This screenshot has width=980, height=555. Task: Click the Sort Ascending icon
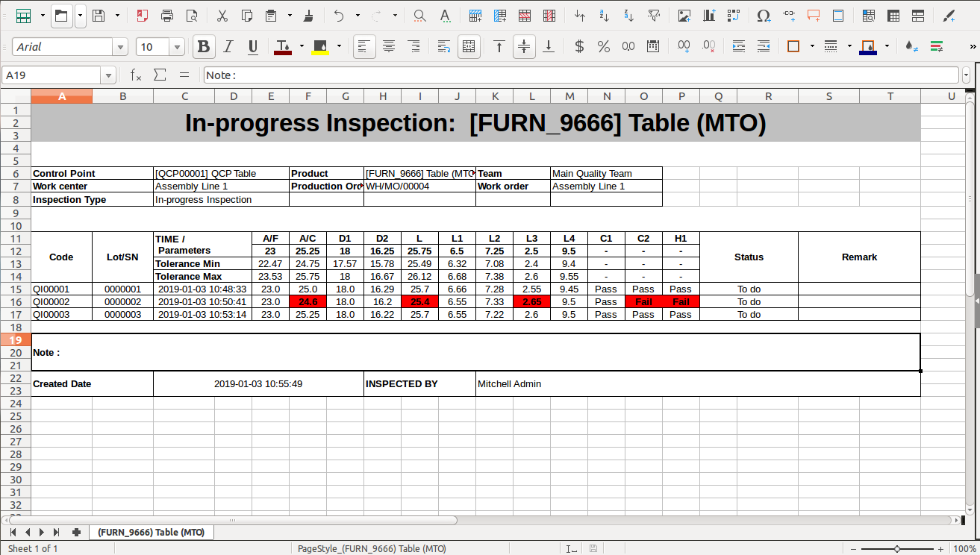(x=605, y=16)
